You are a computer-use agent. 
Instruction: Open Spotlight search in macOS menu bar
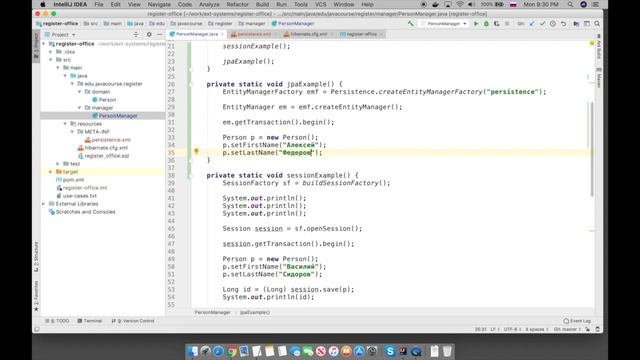pos(570,4)
